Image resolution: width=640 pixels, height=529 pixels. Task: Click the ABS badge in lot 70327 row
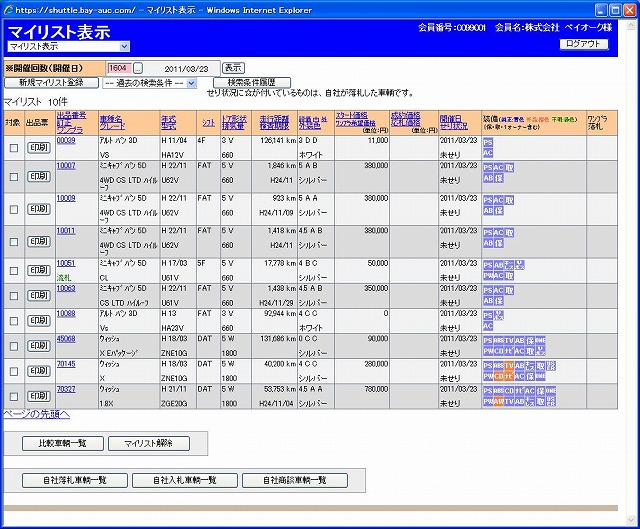pyautogui.click(x=498, y=391)
